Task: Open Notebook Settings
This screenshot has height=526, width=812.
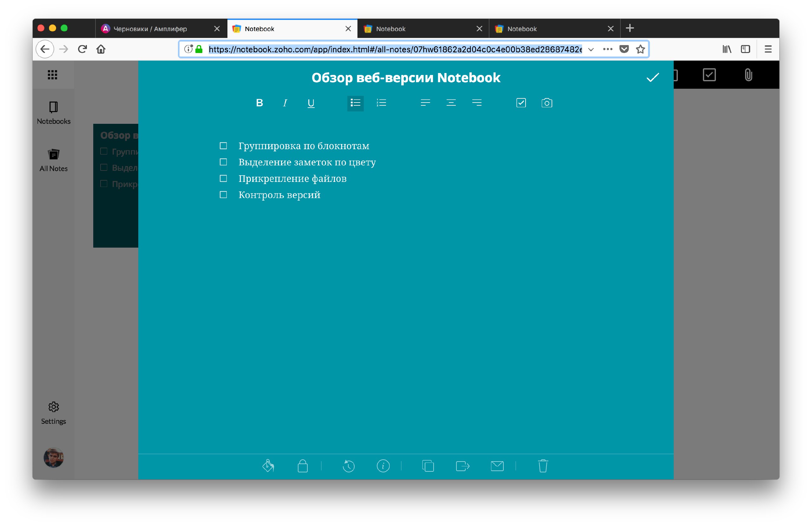Action: click(x=54, y=413)
